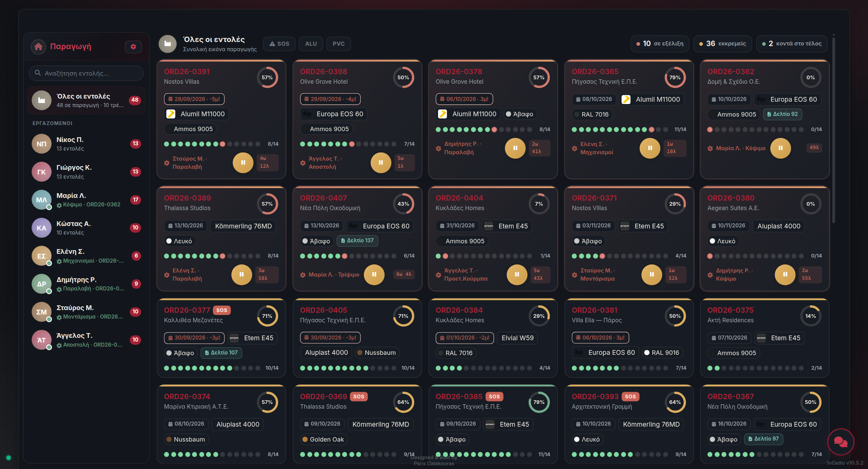Pause the timer on order ORD26-0371
This screenshot has width=868, height=469.
(652, 274)
